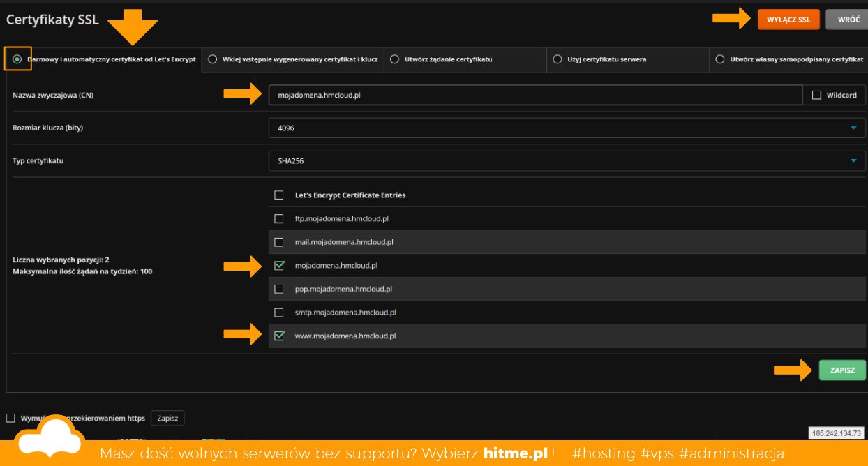This screenshot has width=868, height=466.
Task: Check the pop.mojadomena.hmcloud.pl entry
Action: 279,289
